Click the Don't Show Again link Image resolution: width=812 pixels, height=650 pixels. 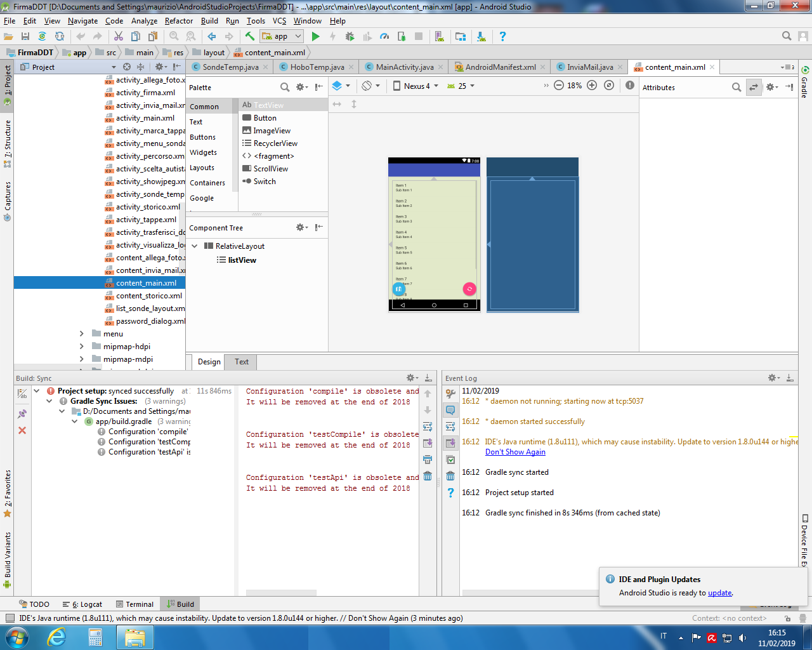pyautogui.click(x=515, y=452)
